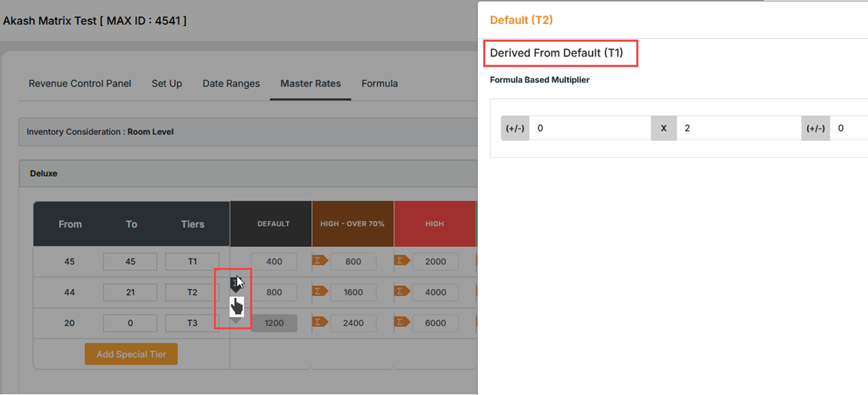Screen dimensions: 868x395
Task: Click the HIGH - OVER 70% column header
Action: pos(352,224)
